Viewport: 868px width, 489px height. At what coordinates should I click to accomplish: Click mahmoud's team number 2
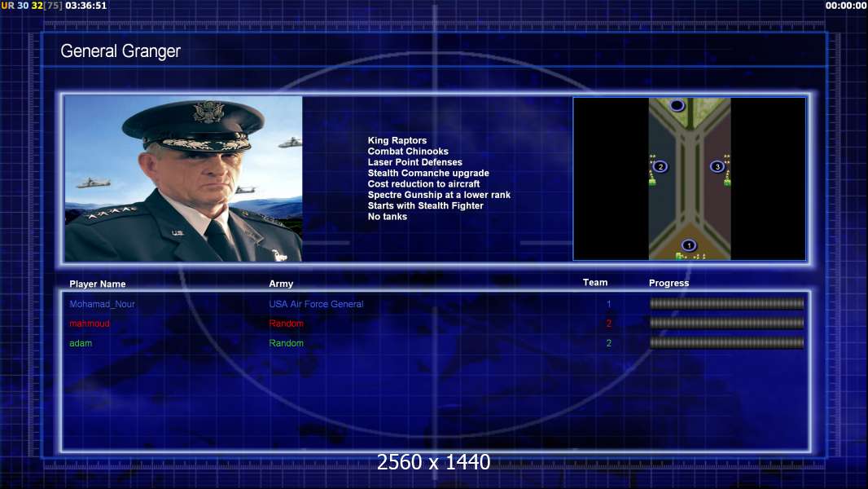pos(608,324)
